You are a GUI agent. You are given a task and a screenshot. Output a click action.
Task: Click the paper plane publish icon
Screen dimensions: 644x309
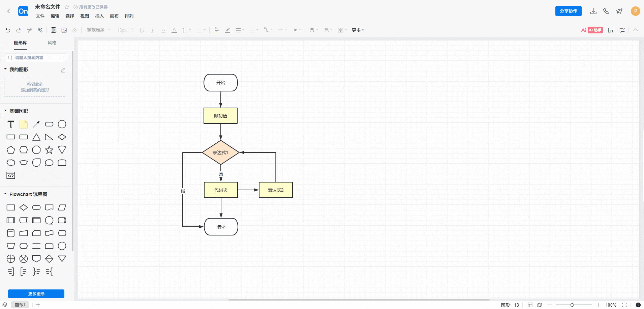coord(619,11)
